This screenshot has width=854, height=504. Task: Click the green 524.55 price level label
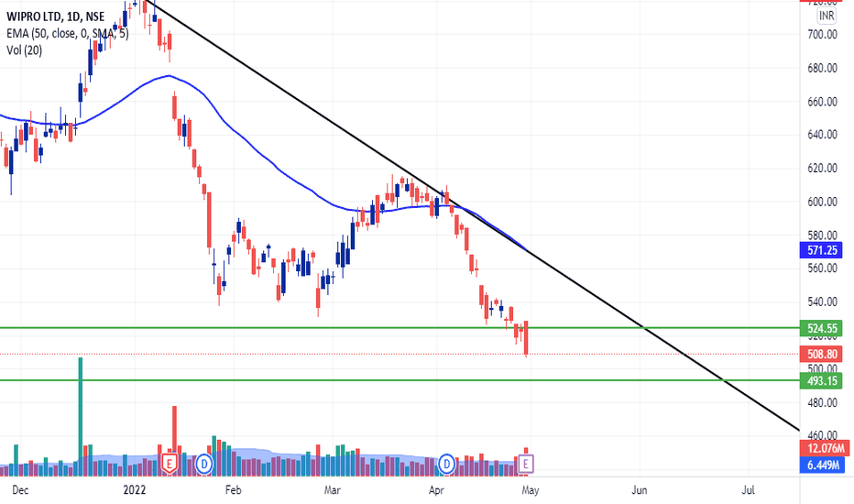tap(821, 328)
